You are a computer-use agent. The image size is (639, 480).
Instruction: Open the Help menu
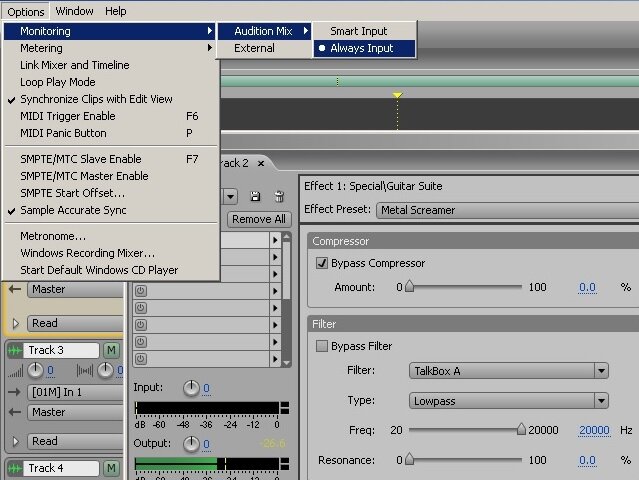tap(115, 11)
